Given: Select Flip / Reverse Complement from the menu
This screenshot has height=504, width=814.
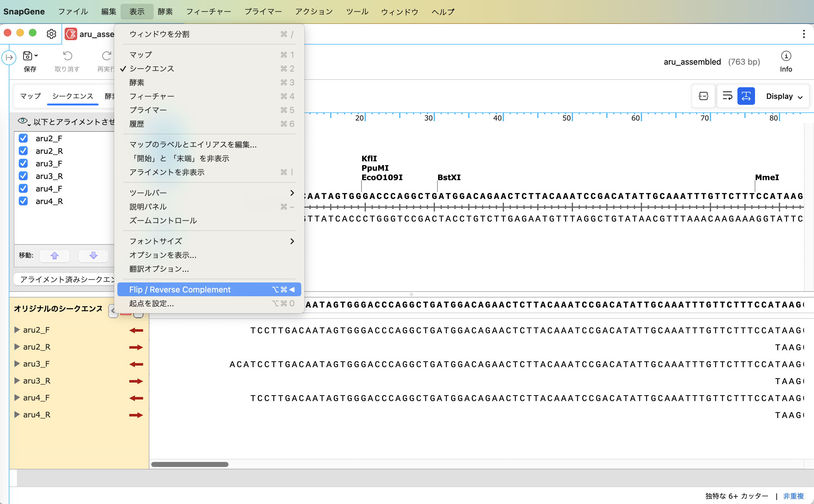Looking at the screenshot, I should (180, 289).
